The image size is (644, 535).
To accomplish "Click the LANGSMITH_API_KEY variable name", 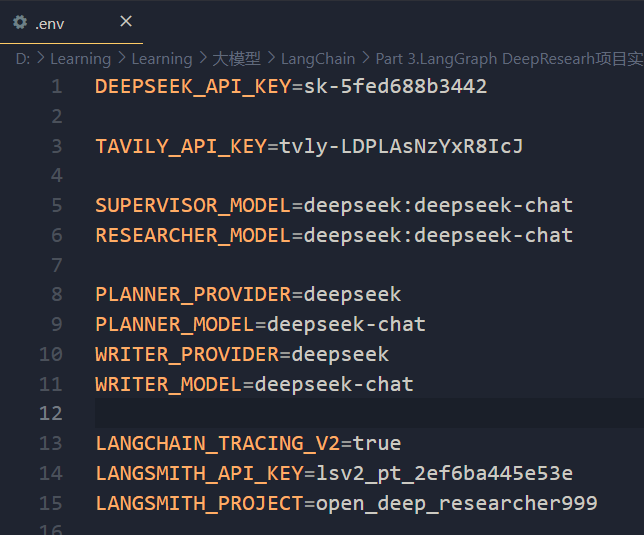I will (x=200, y=474).
